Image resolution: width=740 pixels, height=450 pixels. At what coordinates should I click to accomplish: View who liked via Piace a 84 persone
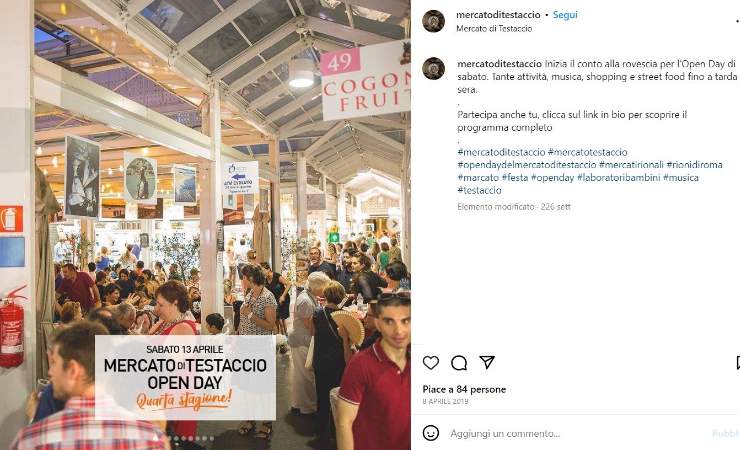pos(464,390)
